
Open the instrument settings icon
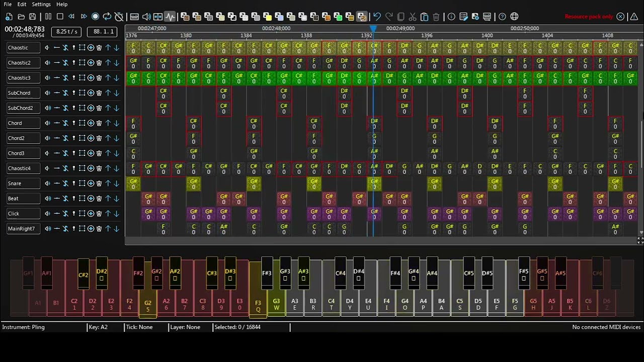pyautogui.click(x=475, y=17)
